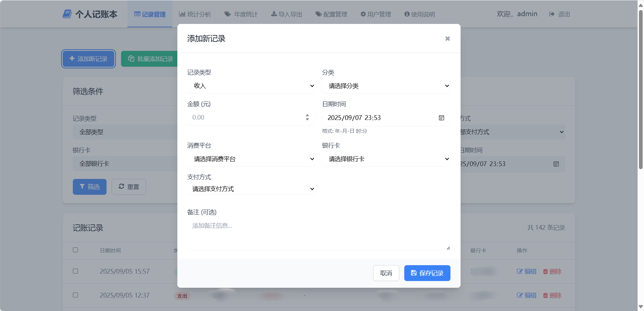The width and height of the screenshot is (644, 311).
Task: Click the 取消 cancel button
Action: pyautogui.click(x=386, y=273)
